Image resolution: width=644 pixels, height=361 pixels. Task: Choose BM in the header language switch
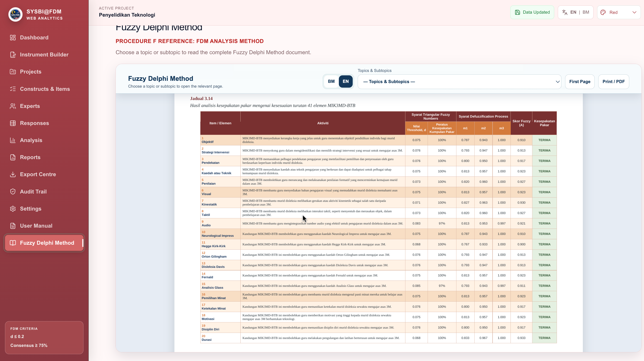586,12
